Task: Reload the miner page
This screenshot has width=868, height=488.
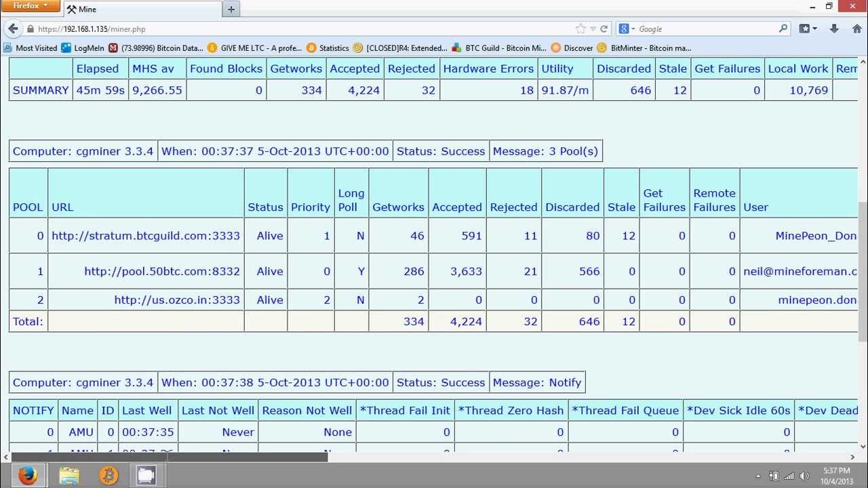Action: click(604, 28)
